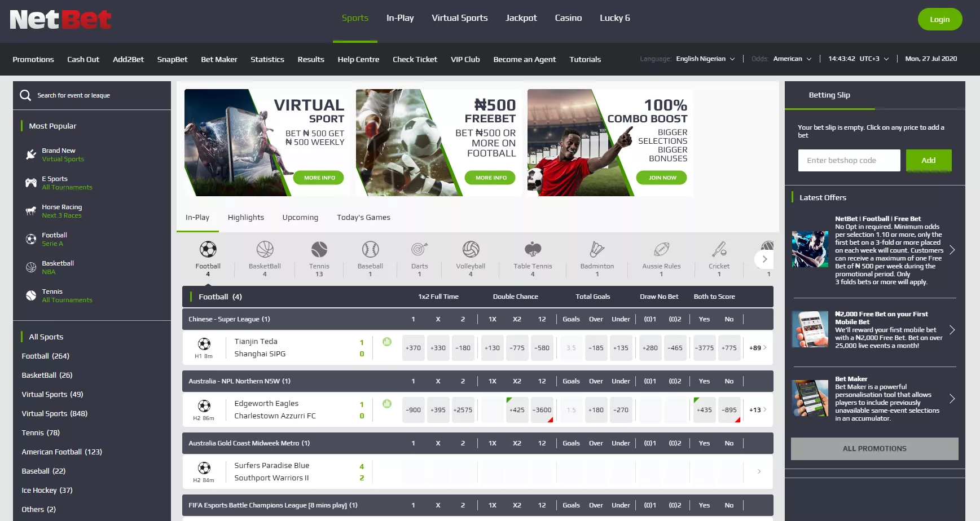
Task: Select +775 No odds for Tianjin match
Action: [x=729, y=348]
